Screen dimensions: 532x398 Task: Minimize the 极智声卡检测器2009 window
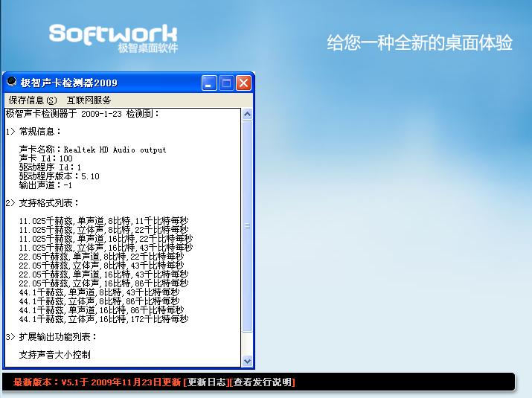pos(209,83)
